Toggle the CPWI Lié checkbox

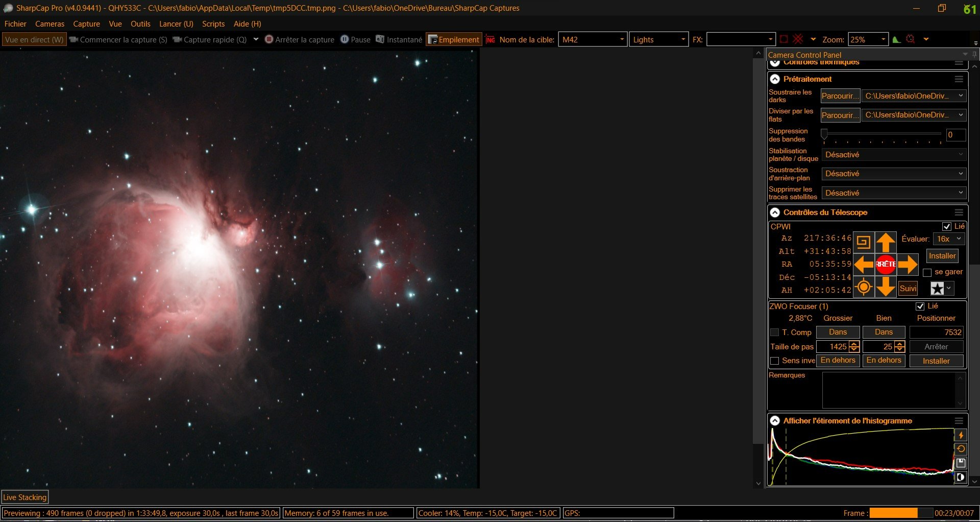click(x=947, y=226)
